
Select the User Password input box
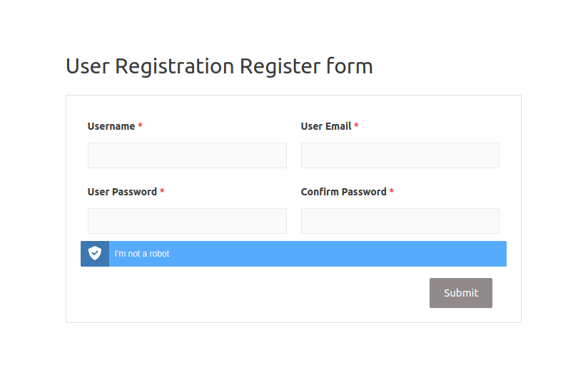(x=187, y=221)
